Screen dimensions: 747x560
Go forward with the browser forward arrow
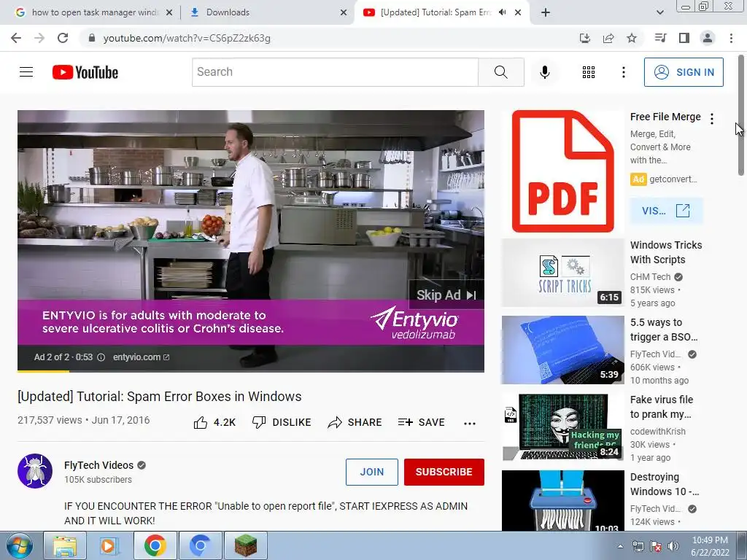point(39,38)
